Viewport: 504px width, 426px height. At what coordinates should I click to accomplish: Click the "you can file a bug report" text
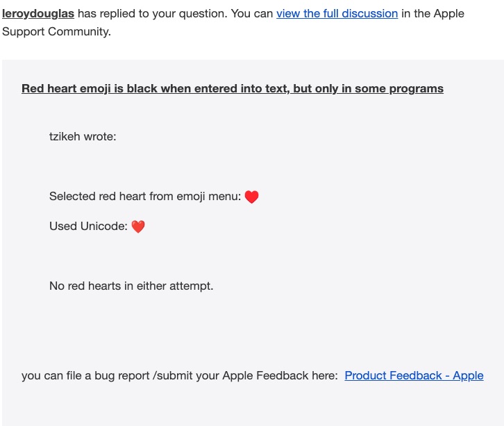coord(85,375)
